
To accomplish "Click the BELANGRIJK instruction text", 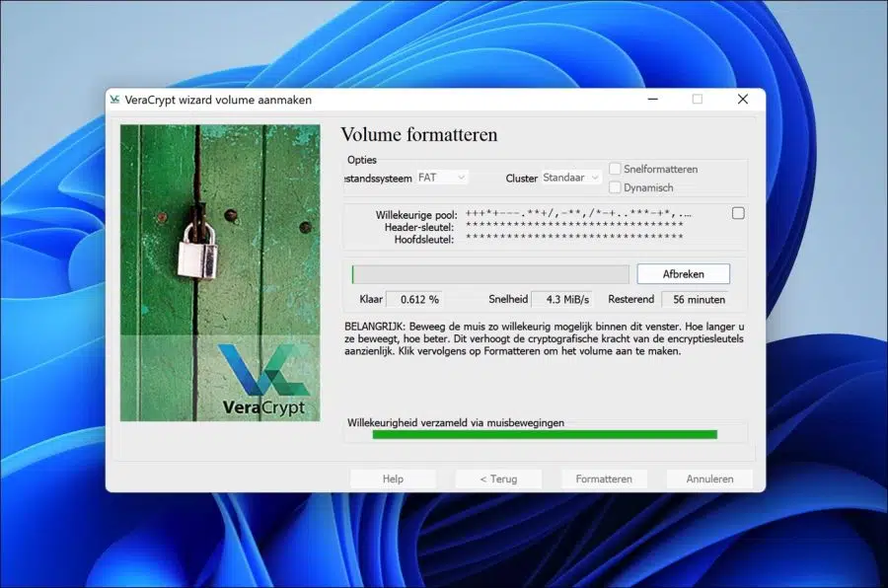I will (x=545, y=338).
